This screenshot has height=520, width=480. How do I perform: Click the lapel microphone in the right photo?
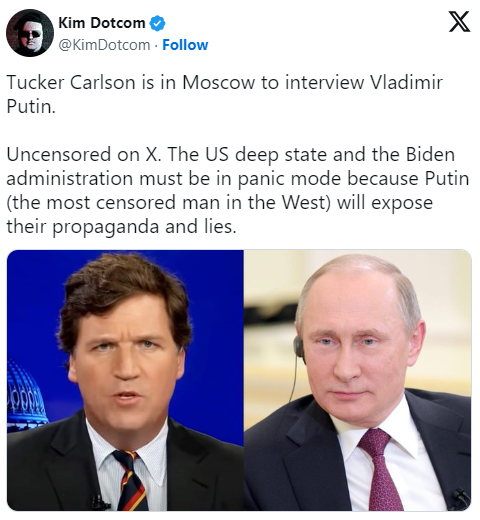pos(461,497)
